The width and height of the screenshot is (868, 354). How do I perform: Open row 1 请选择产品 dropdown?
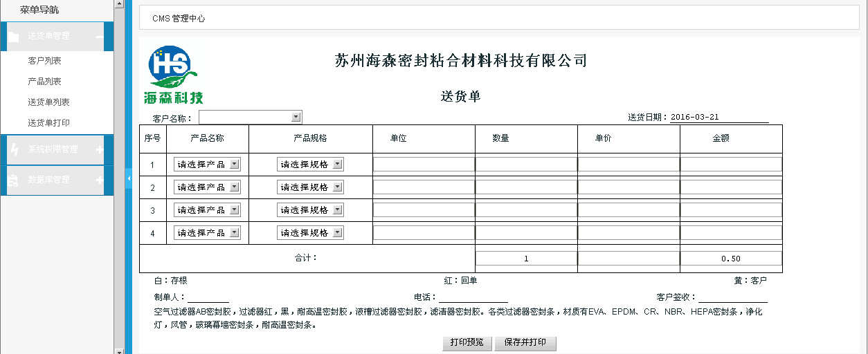click(207, 165)
